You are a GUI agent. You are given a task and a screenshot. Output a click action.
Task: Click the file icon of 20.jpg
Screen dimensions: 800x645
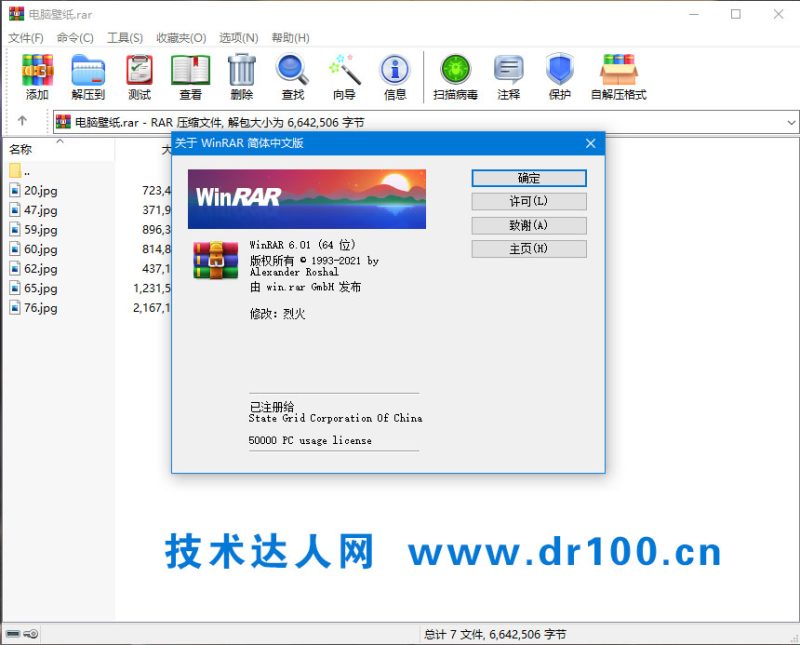click(x=15, y=190)
